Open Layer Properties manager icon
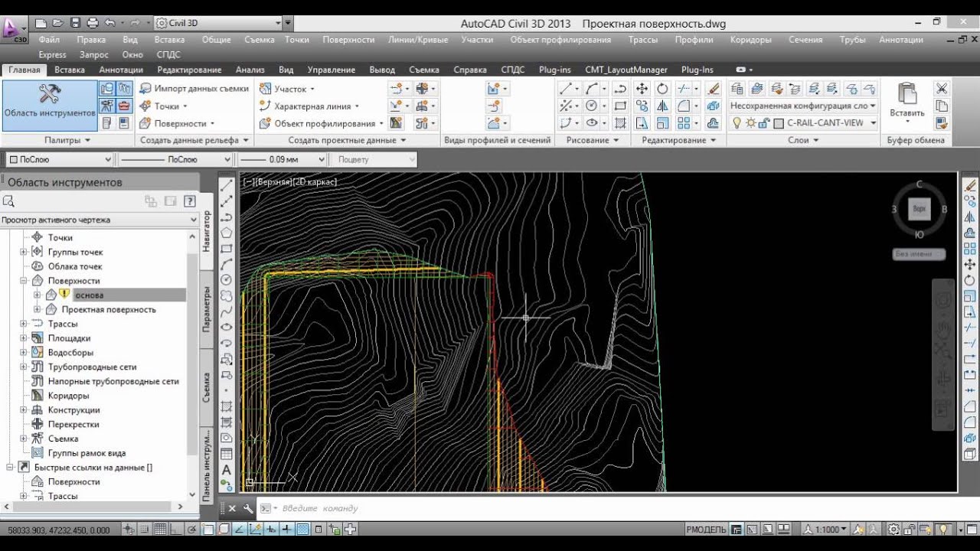Viewport: 980px width, 551px height. [x=737, y=89]
